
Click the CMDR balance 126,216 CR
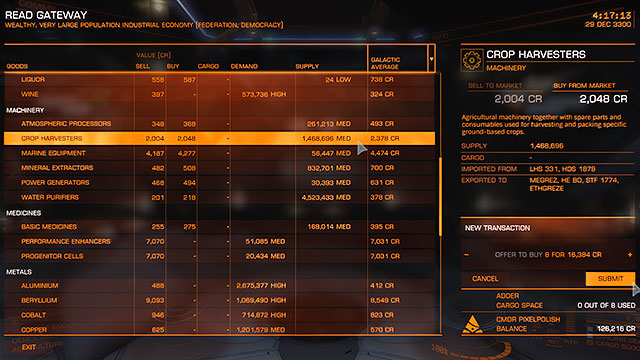click(x=616, y=329)
